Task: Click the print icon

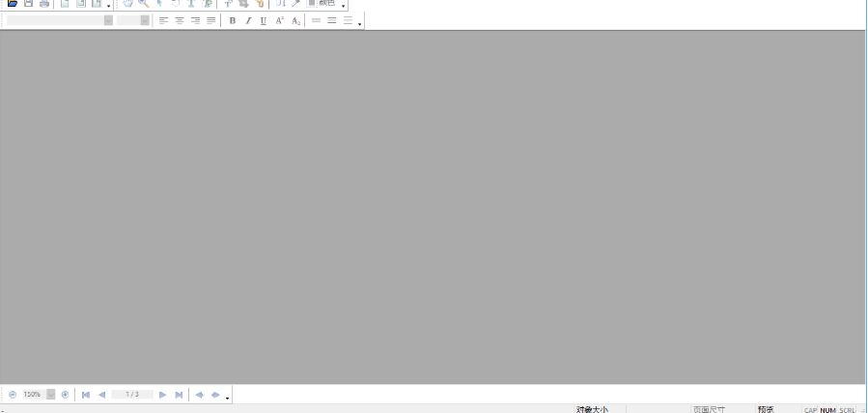Action: pyautogui.click(x=44, y=3)
